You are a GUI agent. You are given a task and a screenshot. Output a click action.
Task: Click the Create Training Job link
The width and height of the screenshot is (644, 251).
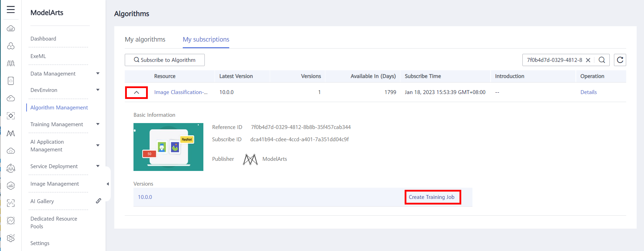(x=432, y=197)
